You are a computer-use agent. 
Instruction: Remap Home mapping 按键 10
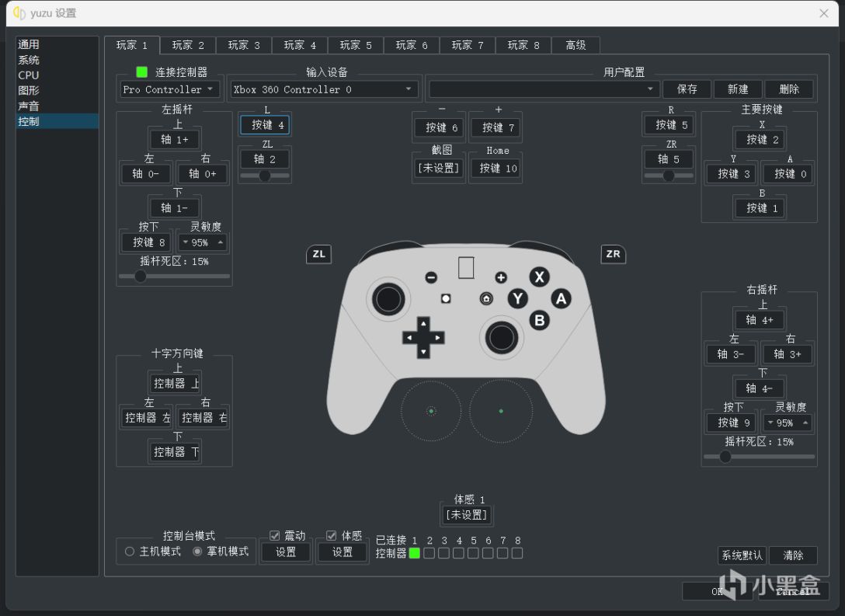(496, 168)
